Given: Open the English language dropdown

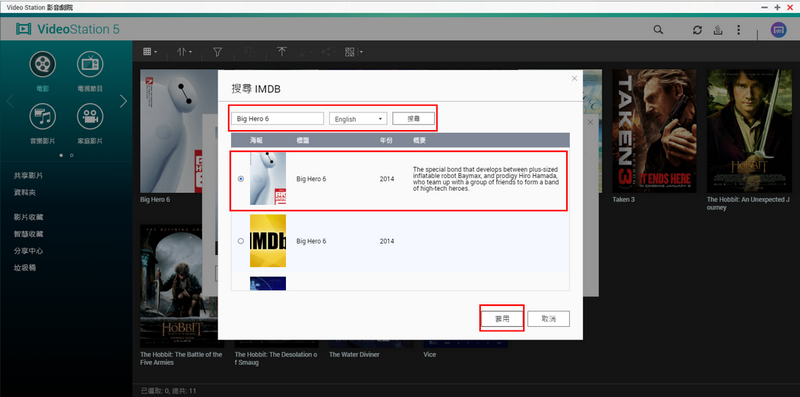Looking at the screenshot, I should coord(358,119).
